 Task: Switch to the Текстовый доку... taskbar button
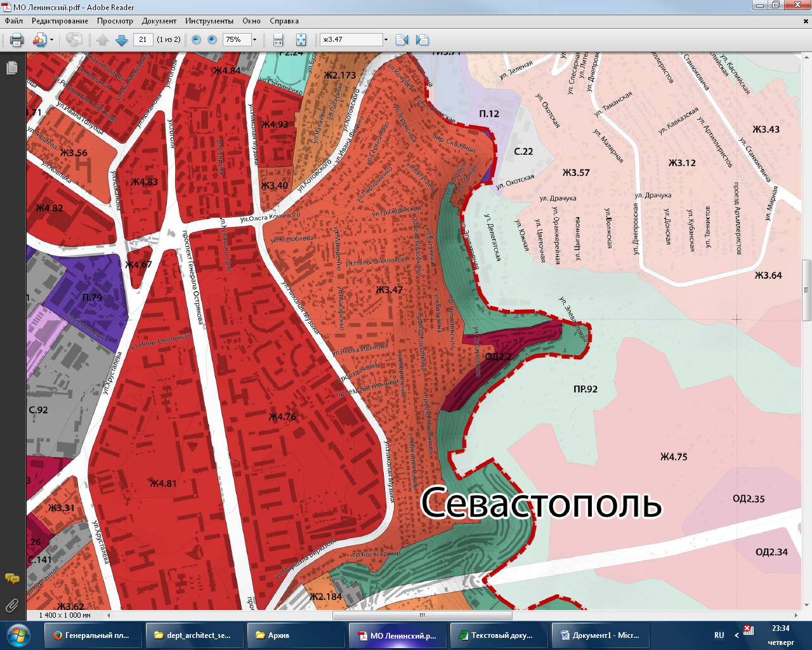tap(499, 635)
